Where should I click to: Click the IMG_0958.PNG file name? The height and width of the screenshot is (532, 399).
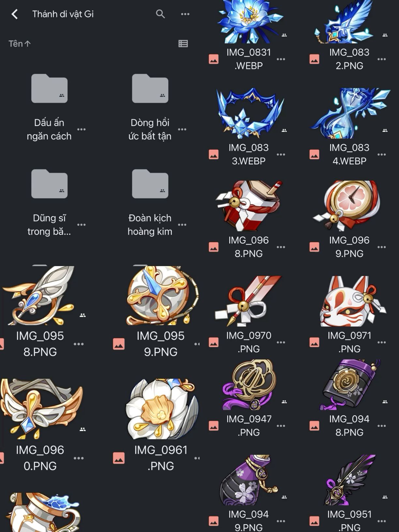click(40, 344)
